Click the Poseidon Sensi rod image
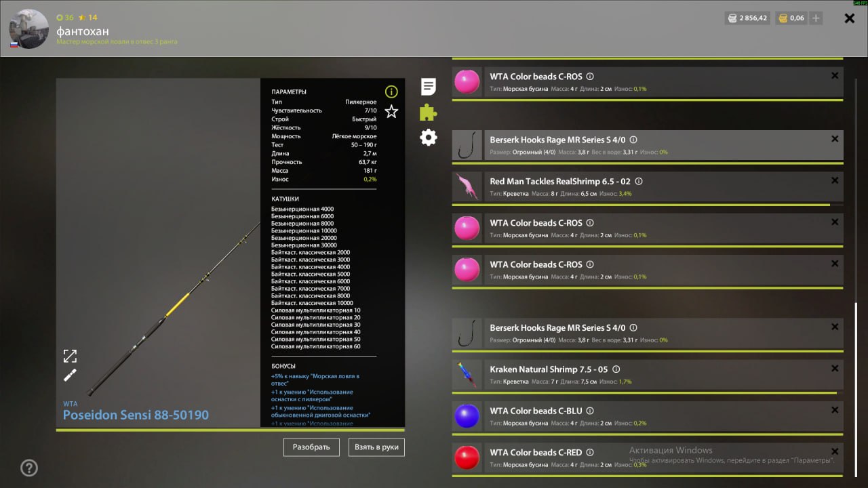868x488 pixels. pos(174,308)
